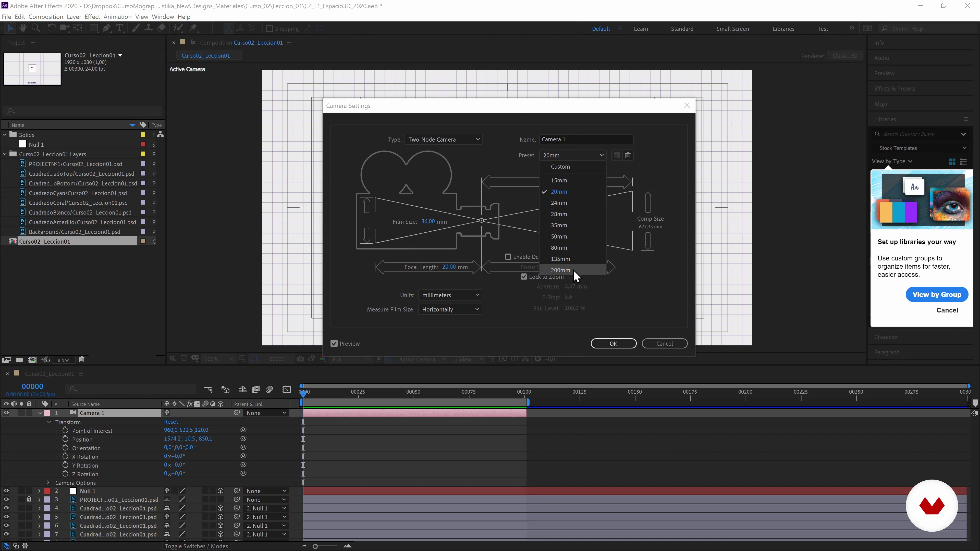
Task: Choose the 200mm preset option
Action: pos(560,270)
